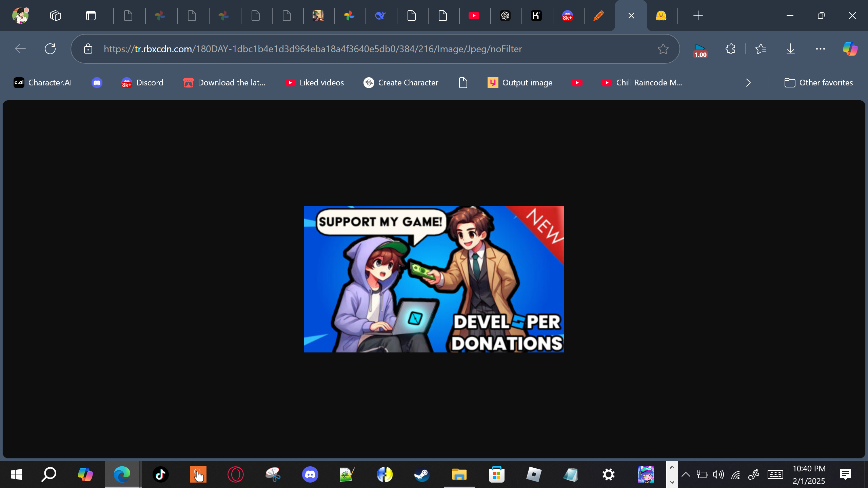The height and width of the screenshot is (488, 868).
Task: Switch to the ChatGPT tab
Action: [x=505, y=16]
